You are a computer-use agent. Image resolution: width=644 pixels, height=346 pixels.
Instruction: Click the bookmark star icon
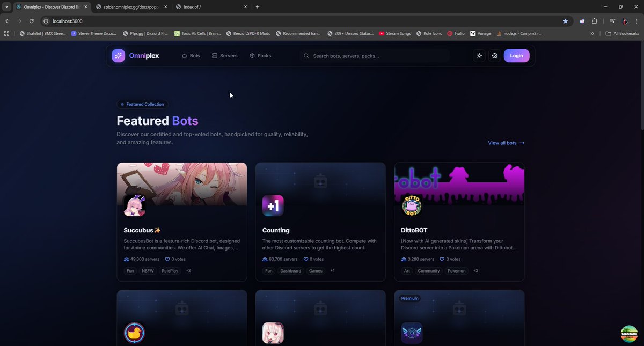[x=565, y=21]
